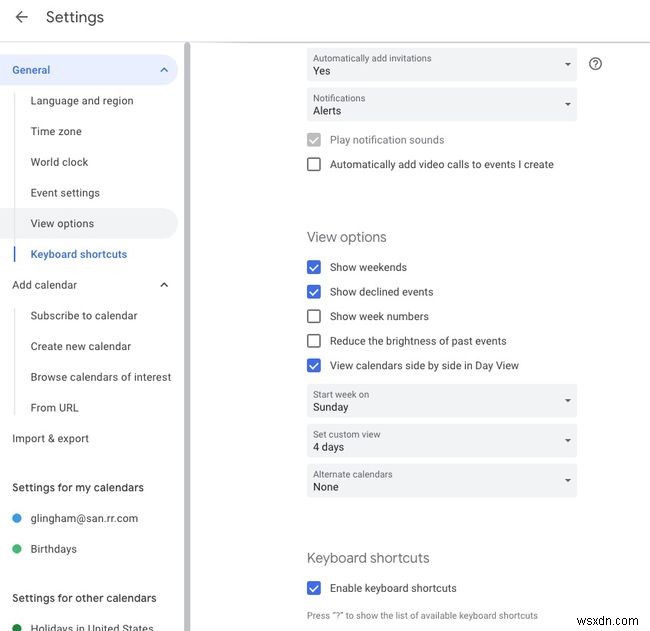This screenshot has width=650, height=631.
Task: Open add calendar From URL
Action: [54, 408]
